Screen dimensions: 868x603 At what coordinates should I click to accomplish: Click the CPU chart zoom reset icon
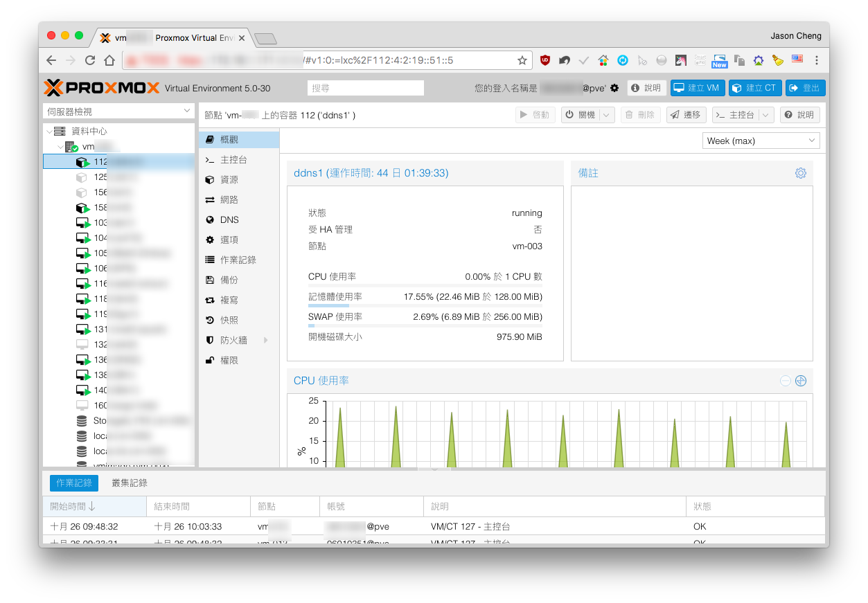801,381
